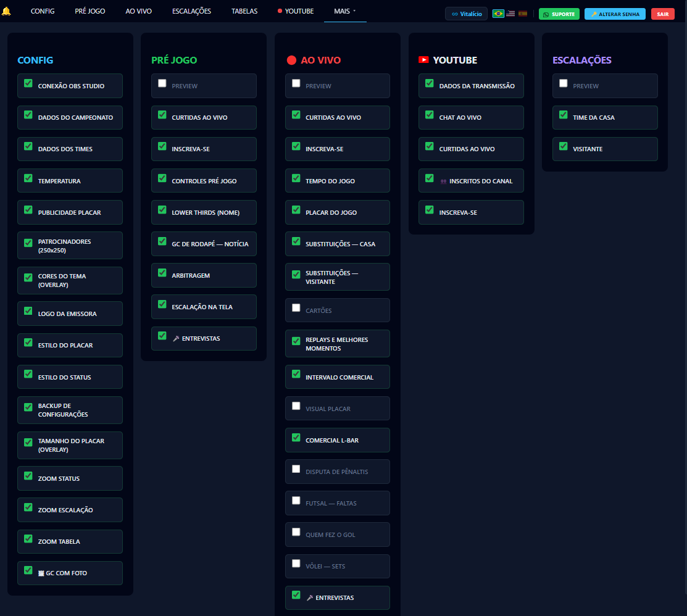This screenshot has height=616, width=687.
Task: Open Estilo do Status item
Action: (x=70, y=377)
